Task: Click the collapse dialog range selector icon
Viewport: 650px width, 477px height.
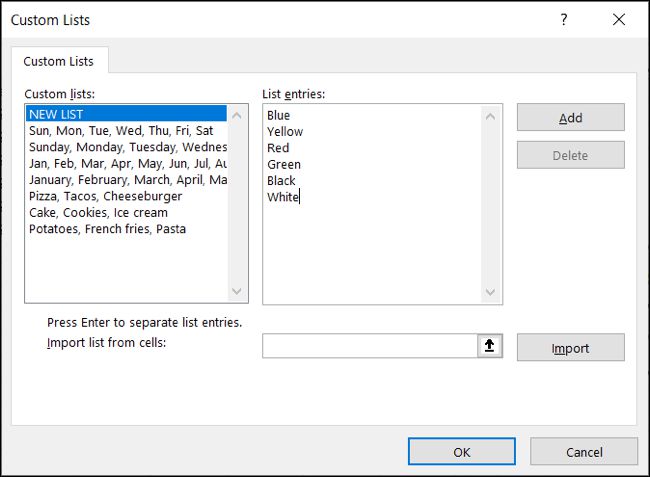Action: tap(491, 347)
